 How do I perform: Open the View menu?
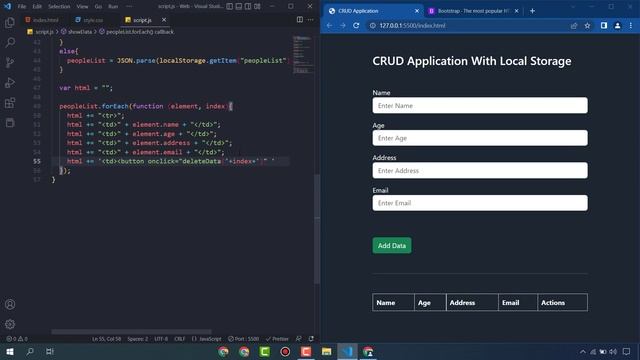pyautogui.click(x=82, y=7)
